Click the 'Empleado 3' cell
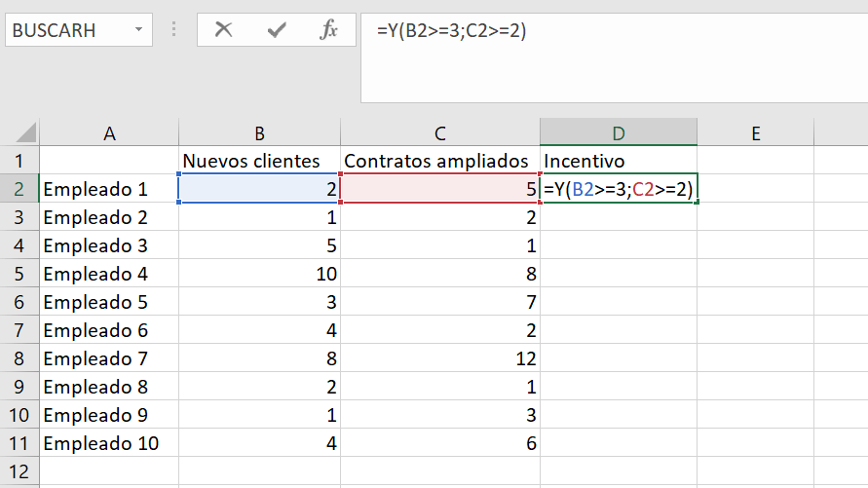 109,245
